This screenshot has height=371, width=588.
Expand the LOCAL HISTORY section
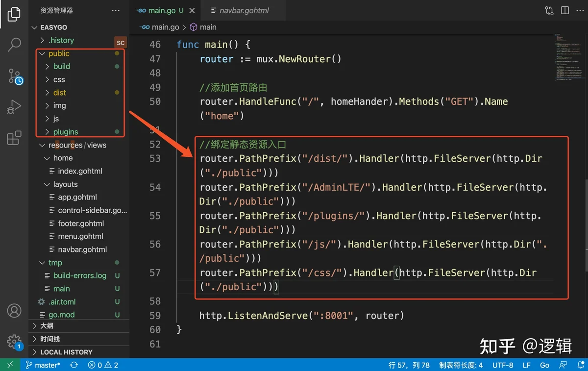click(x=78, y=352)
